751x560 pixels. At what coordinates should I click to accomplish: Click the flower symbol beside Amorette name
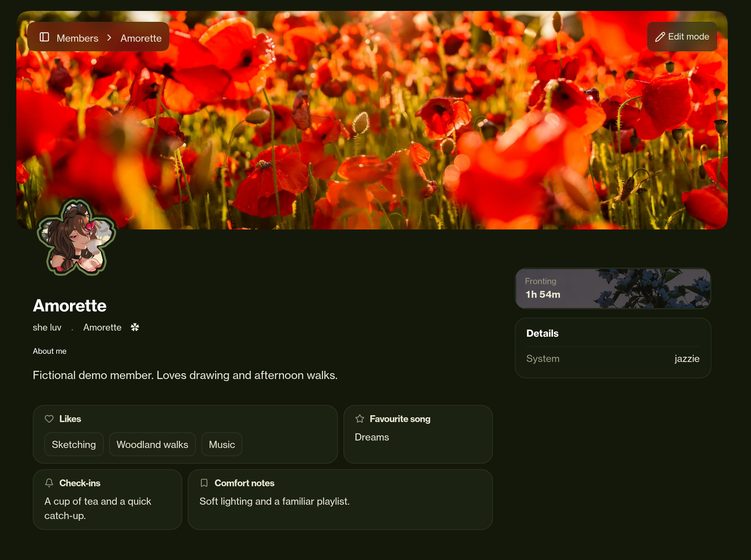[135, 327]
